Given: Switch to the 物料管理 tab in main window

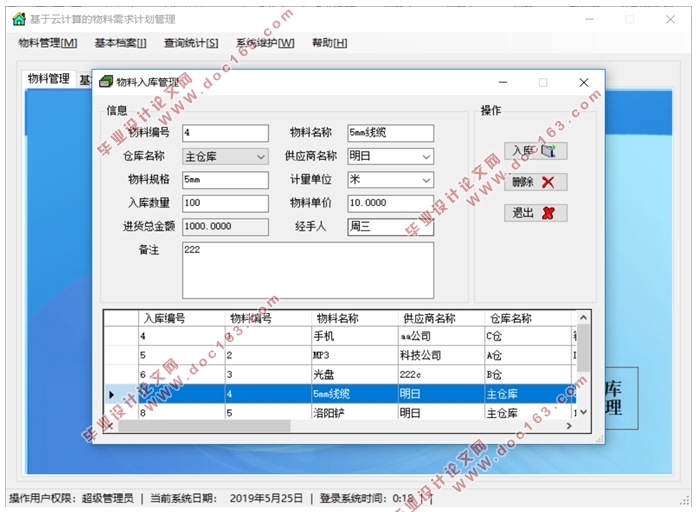Looking at the screenshot, I should [x=49, y=79].
